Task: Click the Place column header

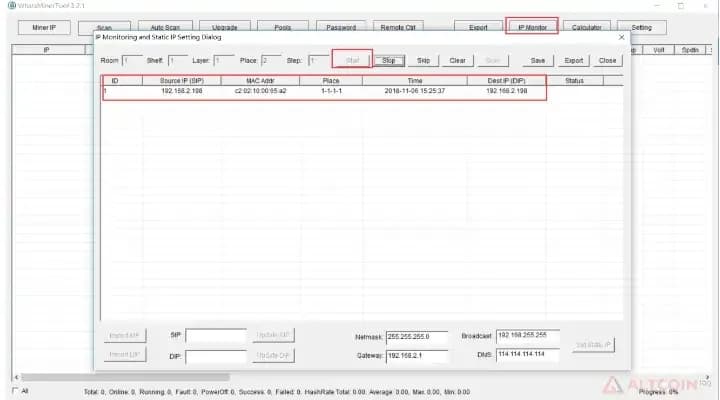Action: coord(331,81)
